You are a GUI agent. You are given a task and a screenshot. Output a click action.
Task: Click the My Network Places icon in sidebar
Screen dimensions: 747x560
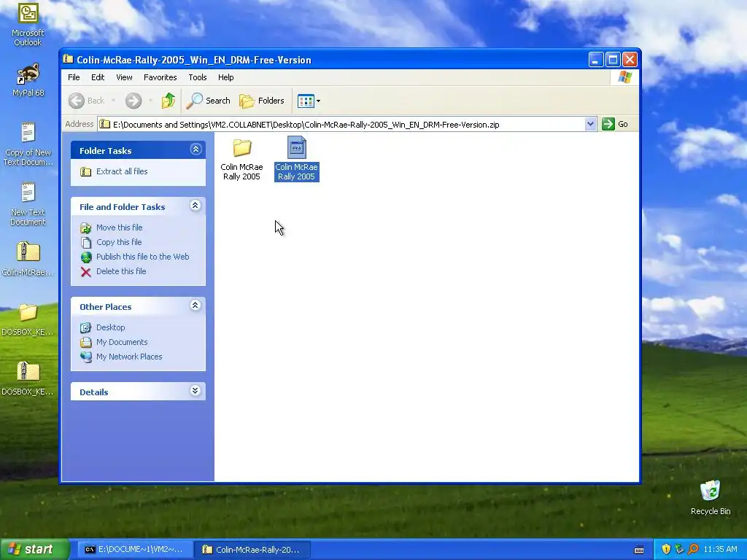pos(86,357)
